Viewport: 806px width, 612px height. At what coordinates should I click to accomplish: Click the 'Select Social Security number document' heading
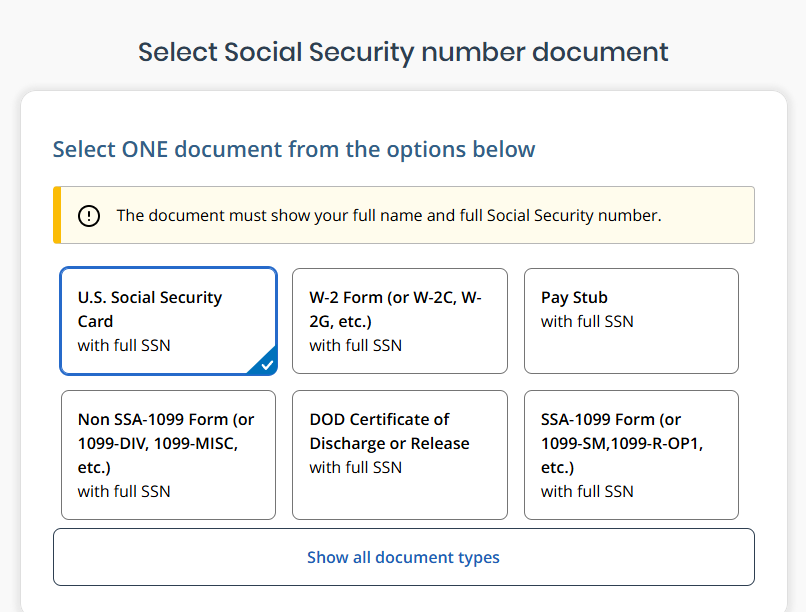pos(404,52)
